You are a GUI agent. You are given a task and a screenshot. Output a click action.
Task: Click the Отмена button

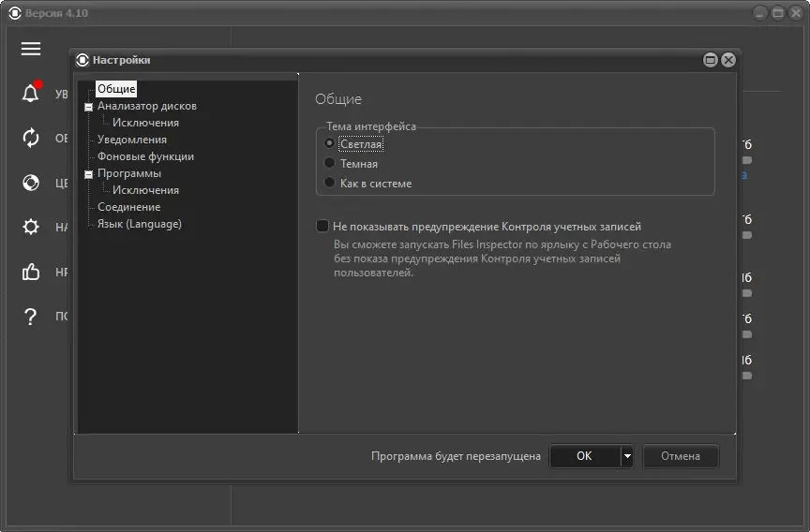pyautogui.click(x=681, y=456)
